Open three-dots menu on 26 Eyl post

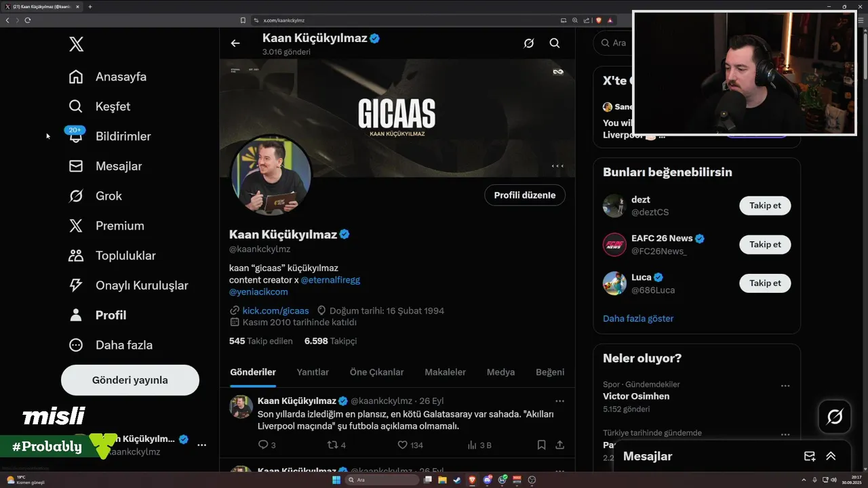coord(559,401)
